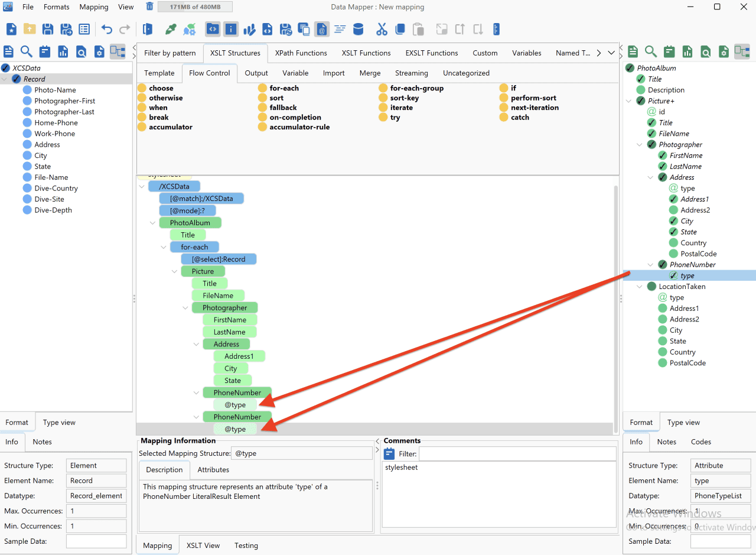Open the XSLT View tab
This screenshot has height=555, width=756.
pos(203,546)
